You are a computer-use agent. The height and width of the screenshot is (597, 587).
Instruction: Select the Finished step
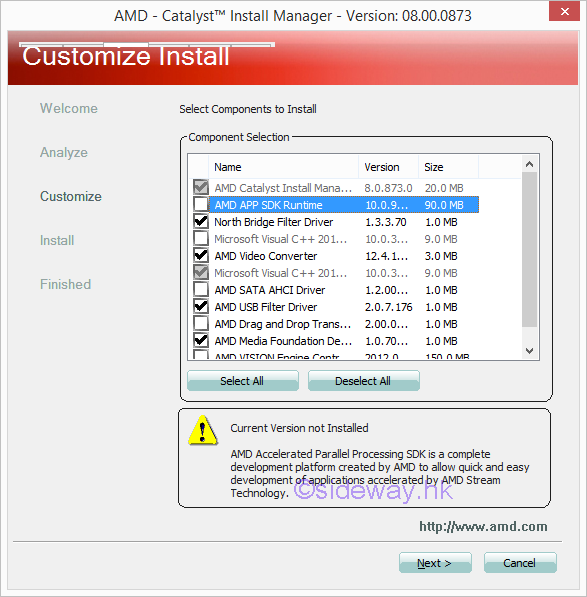(x=65, y=284)
